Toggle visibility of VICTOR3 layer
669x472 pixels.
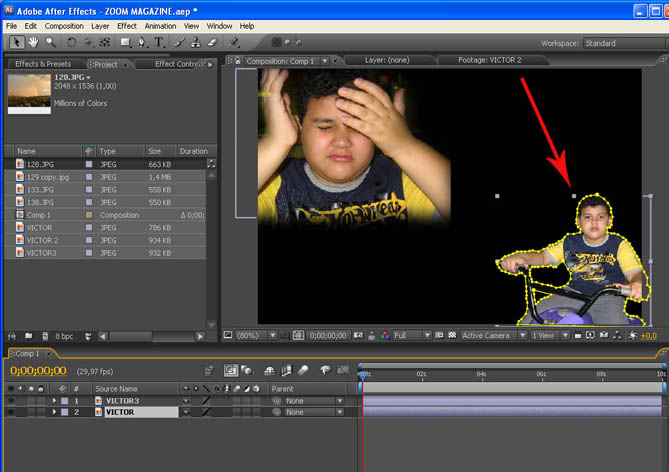(x=11, y=401)
